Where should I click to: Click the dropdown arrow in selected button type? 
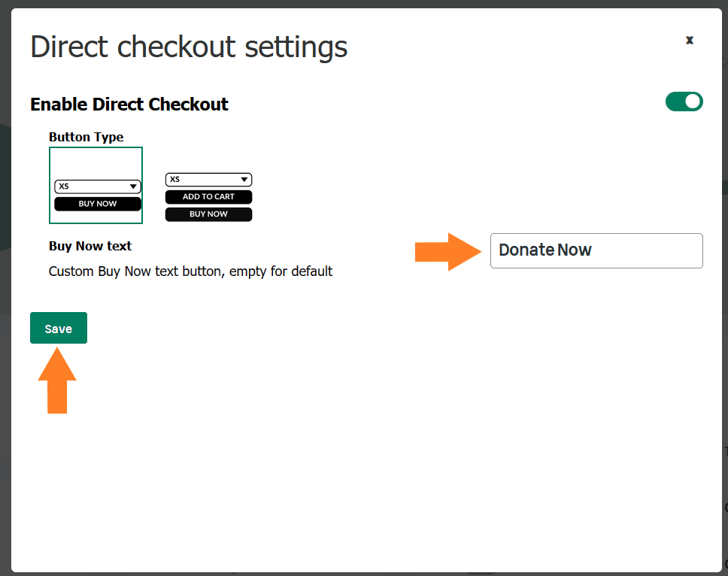[133, 186]
